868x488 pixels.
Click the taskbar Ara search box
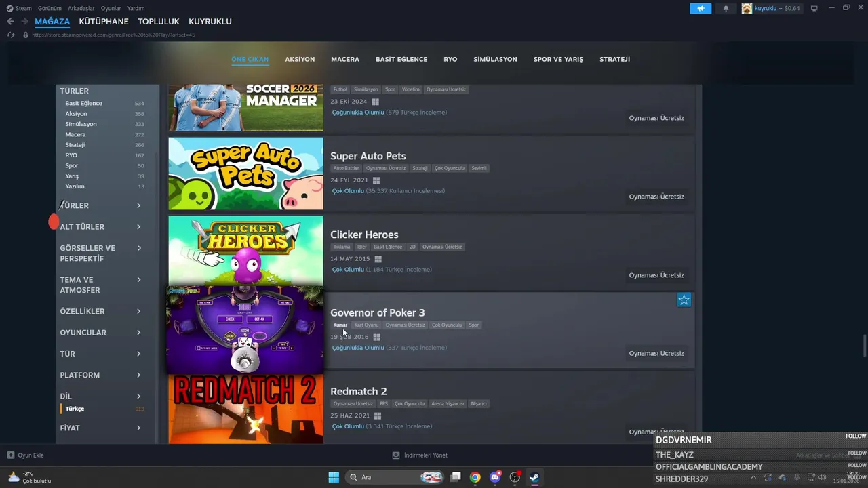tap(395, 477)
